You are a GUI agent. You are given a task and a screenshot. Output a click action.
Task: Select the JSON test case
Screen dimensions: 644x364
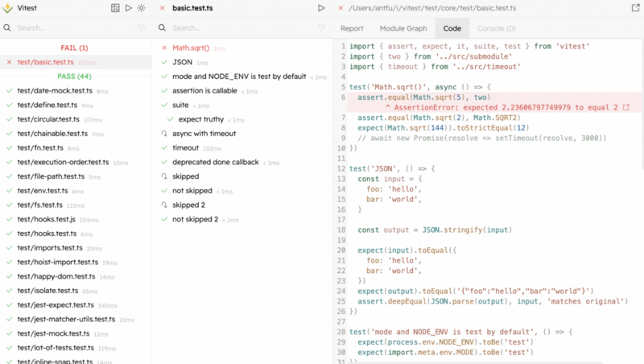coord(242,62)
